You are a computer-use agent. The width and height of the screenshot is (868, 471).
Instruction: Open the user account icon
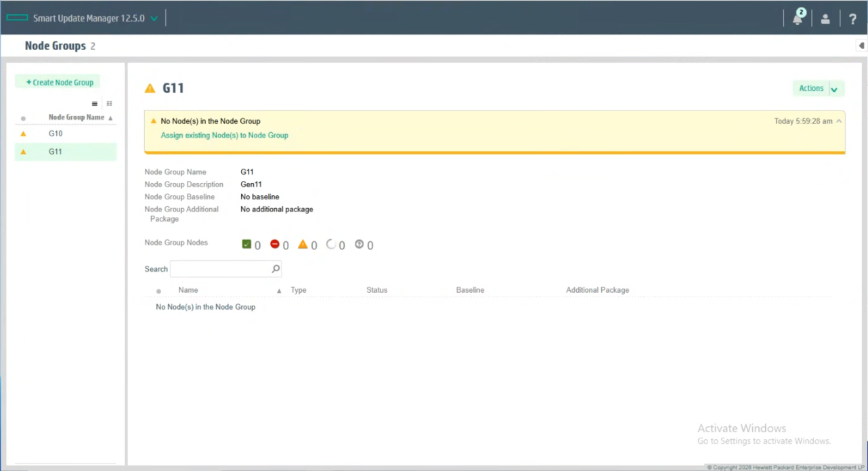pyautogui.click(x=825, y=19)
